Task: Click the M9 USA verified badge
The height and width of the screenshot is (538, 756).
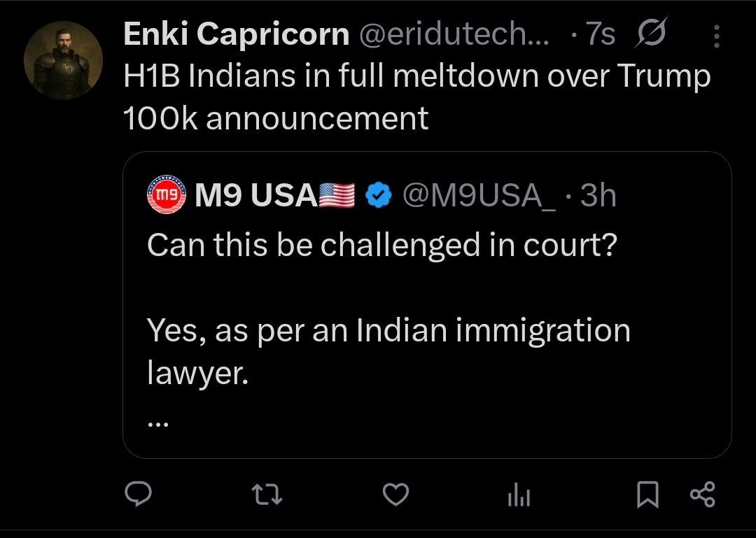Action: (379, 197)
